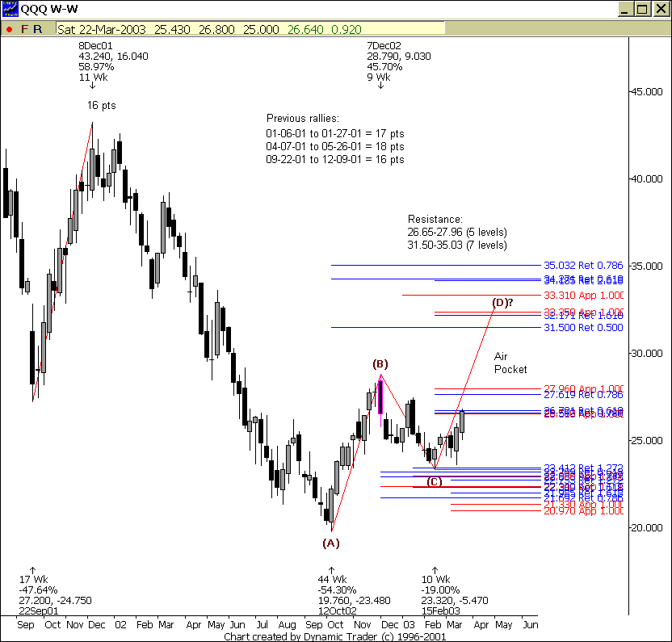Screen dimensions: 672x642
Task: Click the 27.619 Ret 0.786 level label
Action: [x=583, y=395]
